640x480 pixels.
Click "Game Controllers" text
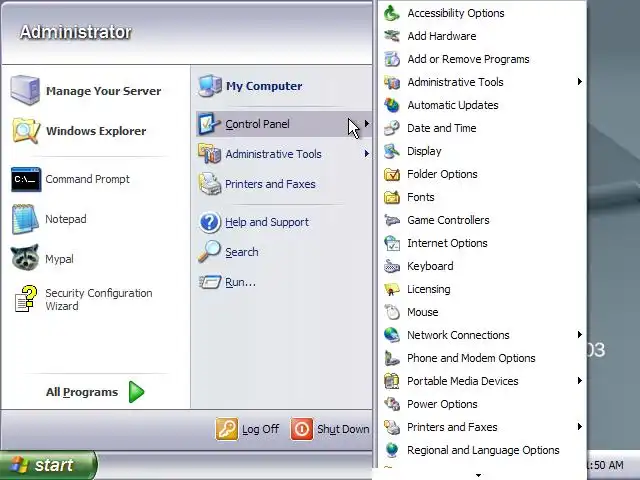point(448,220)
